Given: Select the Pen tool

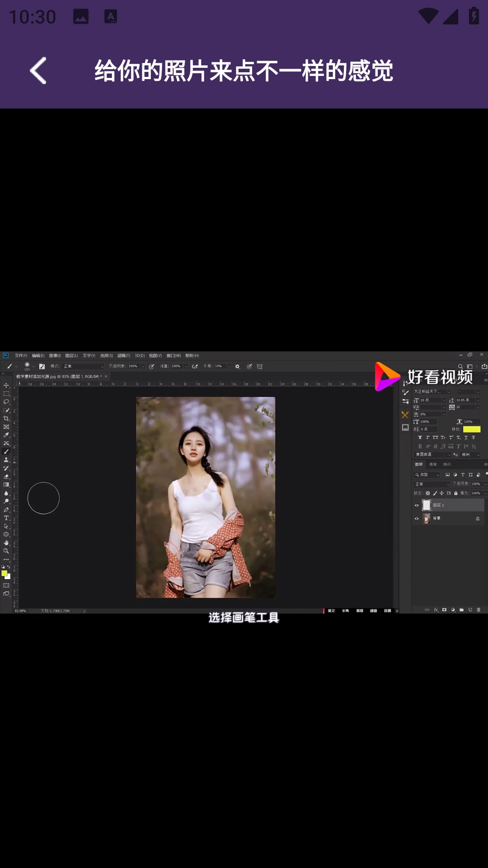Looking at the screenshot, I should pyautogui.click(x=6, y=510).
